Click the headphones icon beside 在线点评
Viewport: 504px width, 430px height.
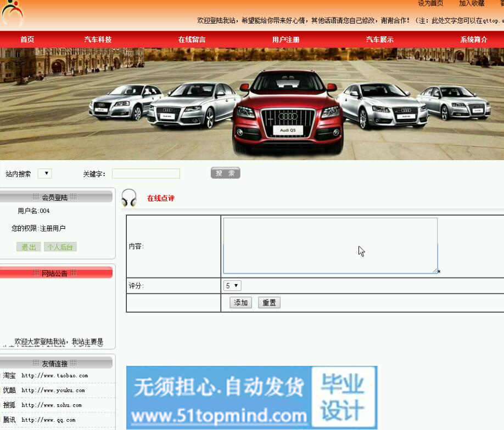pos(129,197)
